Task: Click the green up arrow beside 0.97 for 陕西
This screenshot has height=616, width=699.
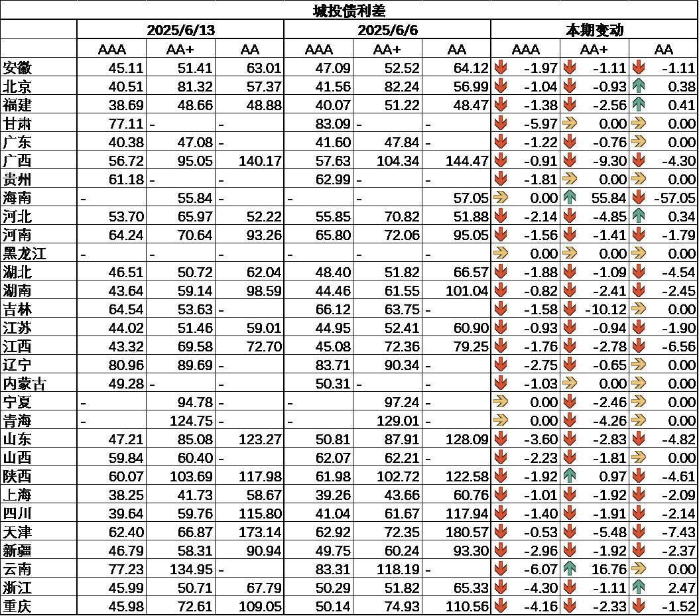Action: [570, 476]
